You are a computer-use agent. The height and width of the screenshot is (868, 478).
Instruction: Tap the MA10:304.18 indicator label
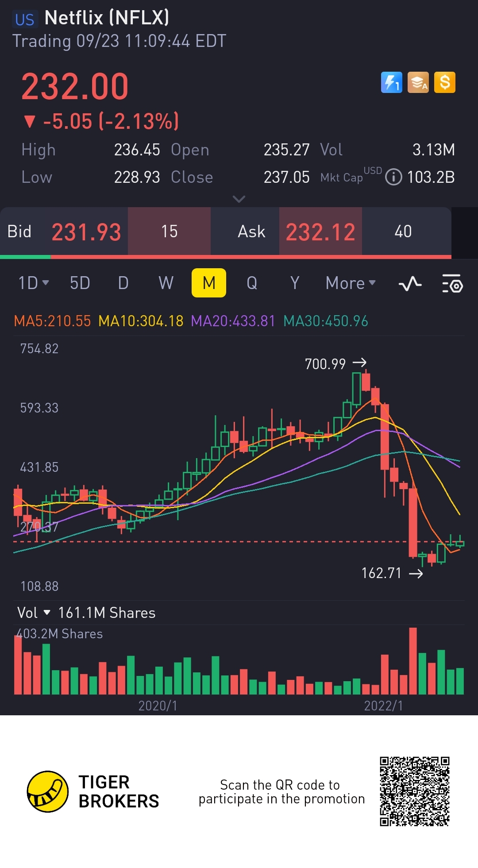click(141, 321)
